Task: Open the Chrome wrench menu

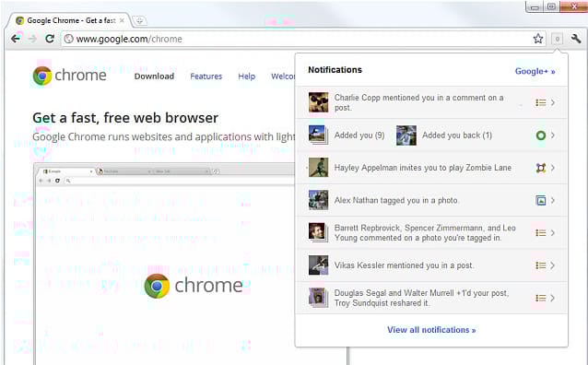Action: [x=576, y=39]
